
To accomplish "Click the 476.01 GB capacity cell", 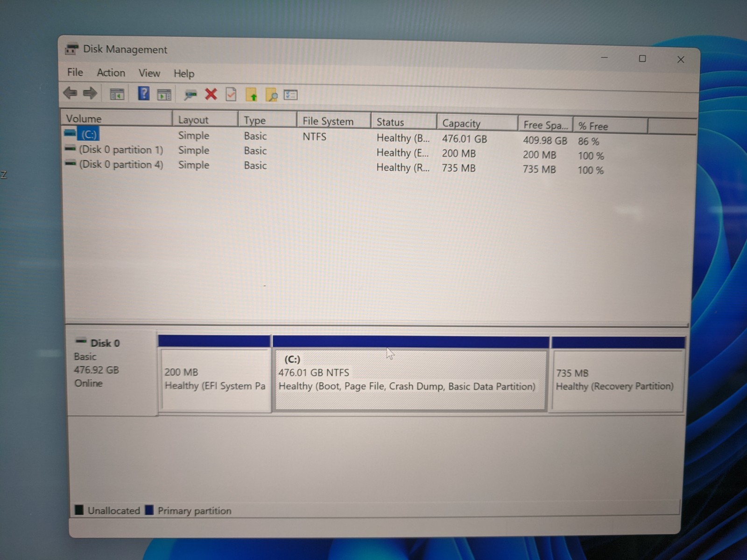I will (465, 139).
